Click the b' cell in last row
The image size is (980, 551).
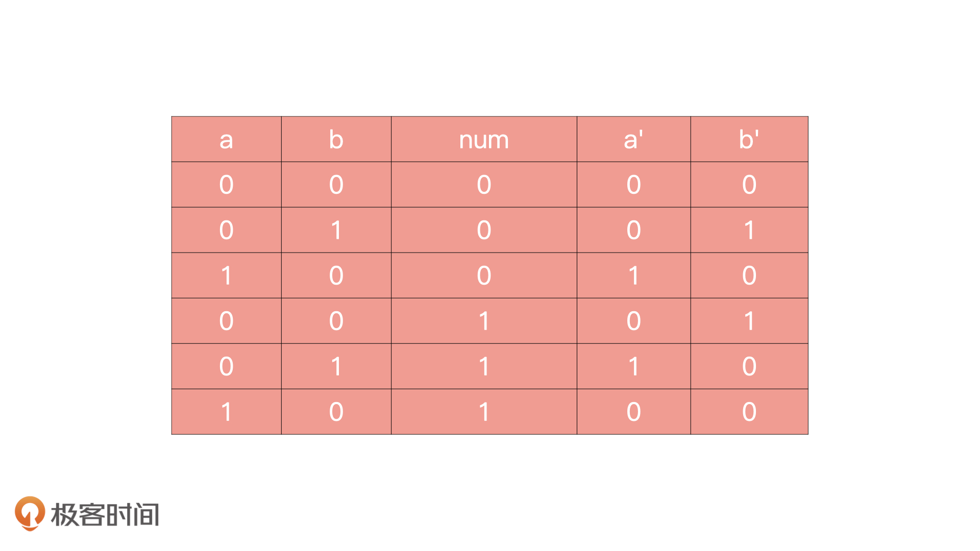pos(749,412)
